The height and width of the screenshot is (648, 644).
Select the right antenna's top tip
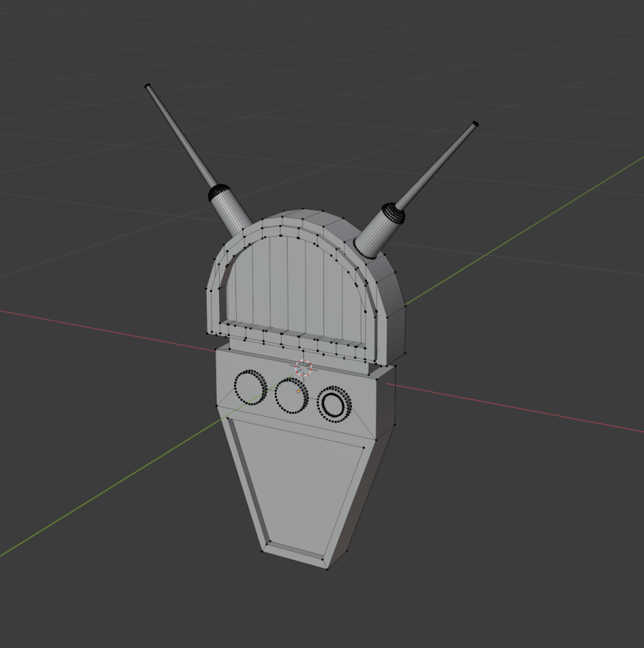475,124
